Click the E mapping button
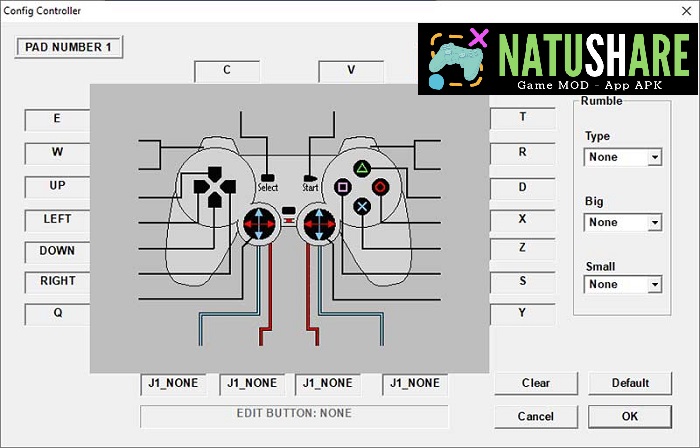700x448 pixels. [57, 119]
